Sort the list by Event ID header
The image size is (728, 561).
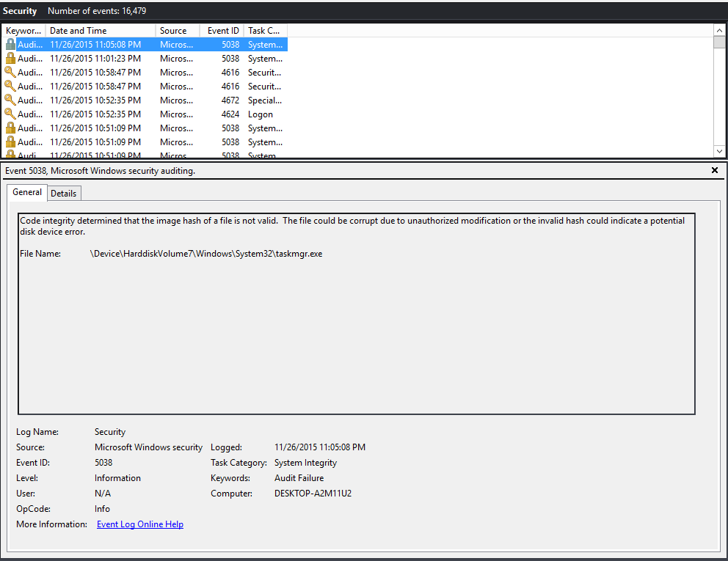223,31
